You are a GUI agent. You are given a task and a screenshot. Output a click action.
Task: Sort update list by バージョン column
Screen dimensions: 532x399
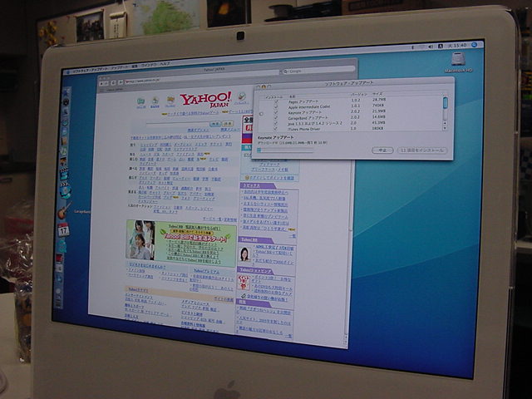pyautogui.click(x=358, y=94)
